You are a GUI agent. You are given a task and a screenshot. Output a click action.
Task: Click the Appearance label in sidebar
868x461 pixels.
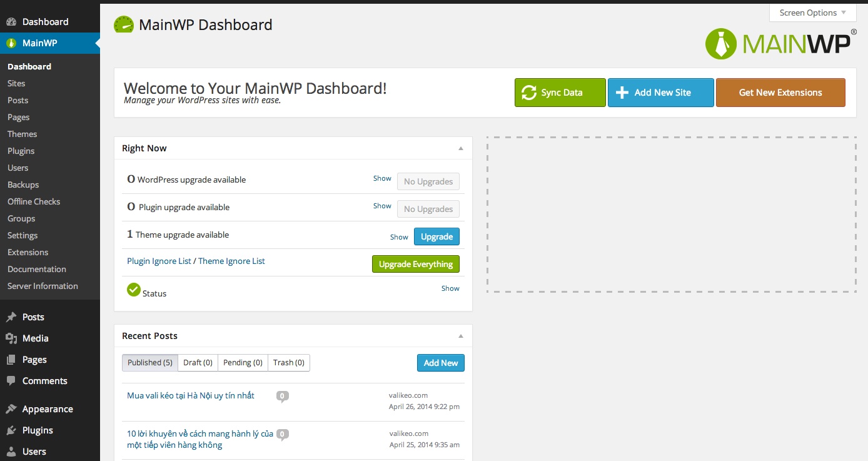tap(48, 409)
